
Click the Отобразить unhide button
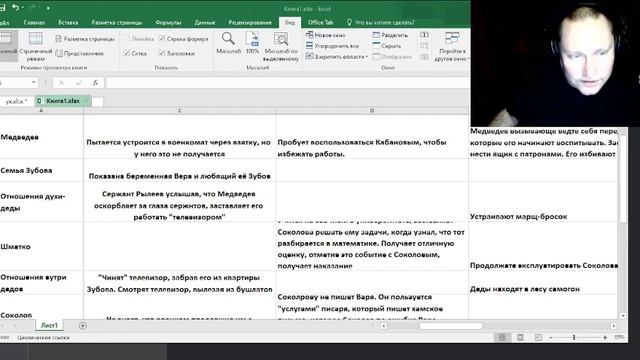coord(392,57)
